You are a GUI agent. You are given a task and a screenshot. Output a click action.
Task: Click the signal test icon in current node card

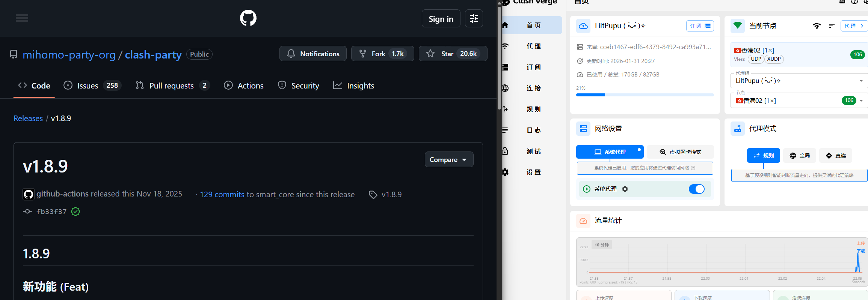817,26
